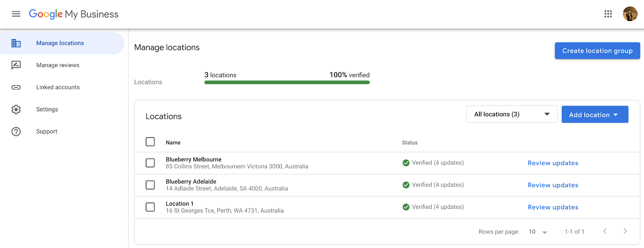
Task: Click the 3 locations count
Action: click(x=220, y=75)
